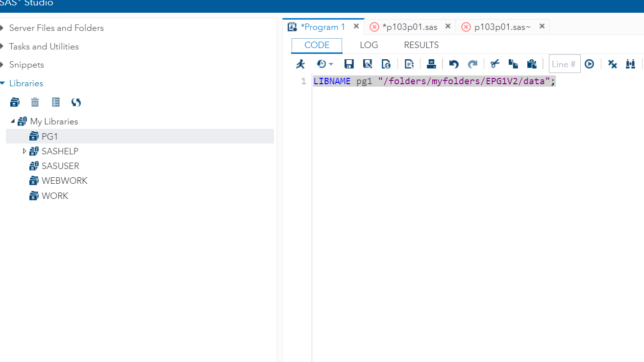The image size is (644, 362).
Task: Open the Snippets section
Action: [x=26, y=64]
